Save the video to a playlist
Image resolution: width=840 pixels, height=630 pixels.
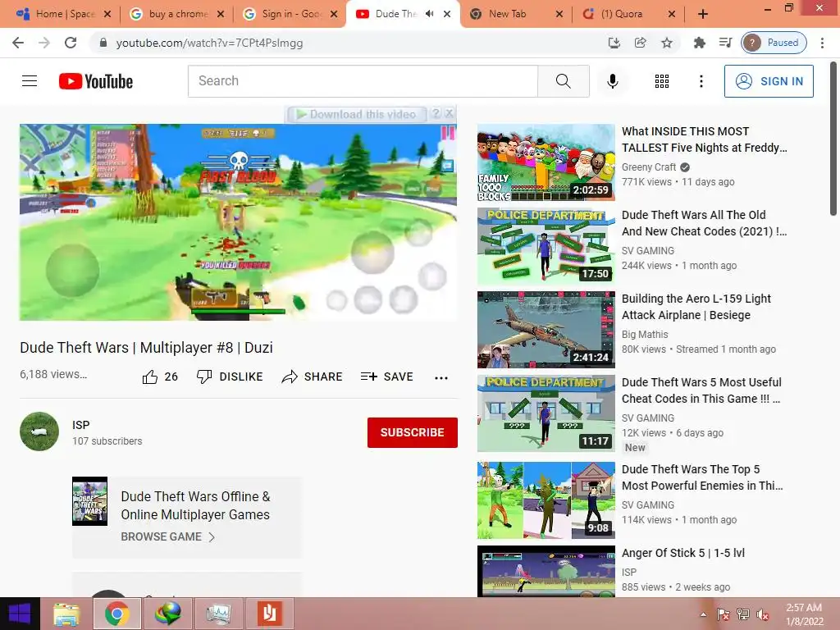pos(387,377)
